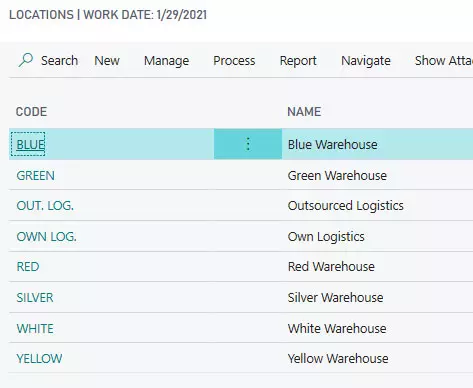473x388 pixels.
Task: Open the Manage menu
Action: coord(166,61)
